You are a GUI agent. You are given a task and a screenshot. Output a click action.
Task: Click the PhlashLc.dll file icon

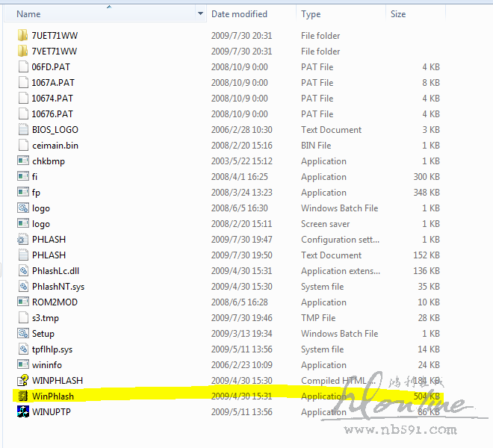22,271
